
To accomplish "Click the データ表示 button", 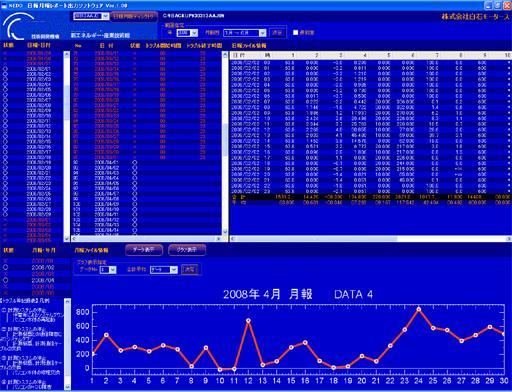I will [144, 250].
